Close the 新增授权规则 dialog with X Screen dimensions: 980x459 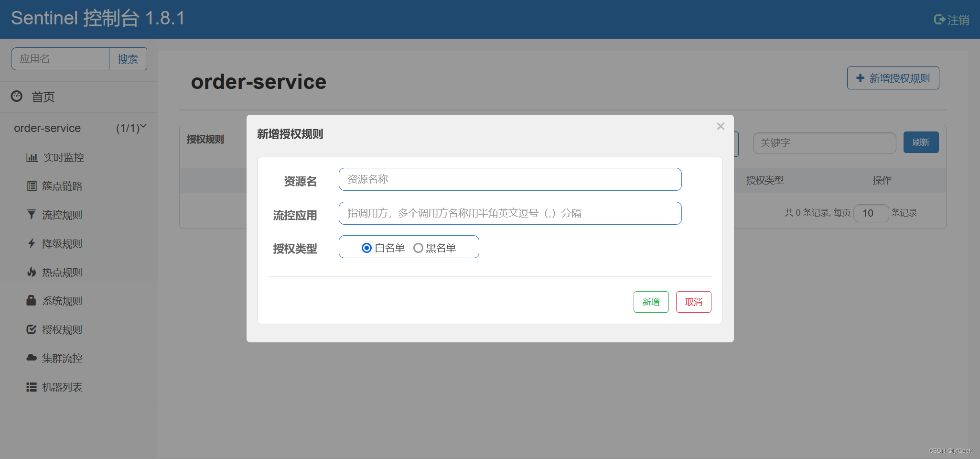[x=721, y=126]
